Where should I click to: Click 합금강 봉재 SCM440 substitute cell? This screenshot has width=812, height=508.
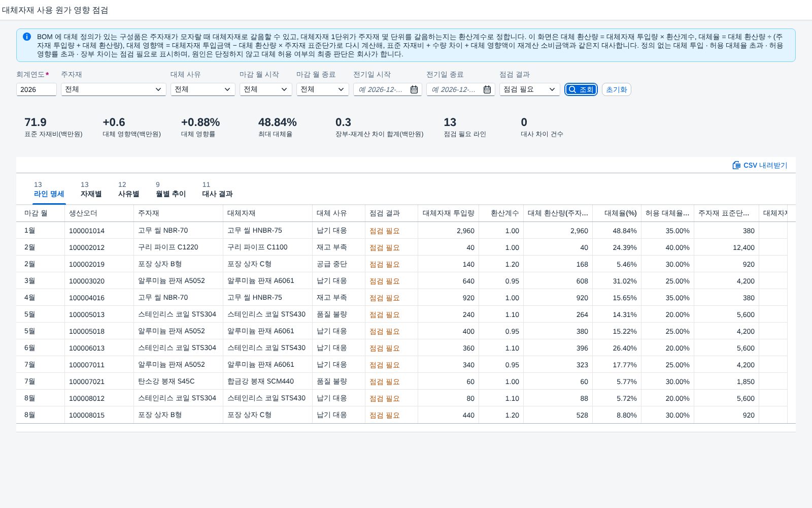coord(268,382)
